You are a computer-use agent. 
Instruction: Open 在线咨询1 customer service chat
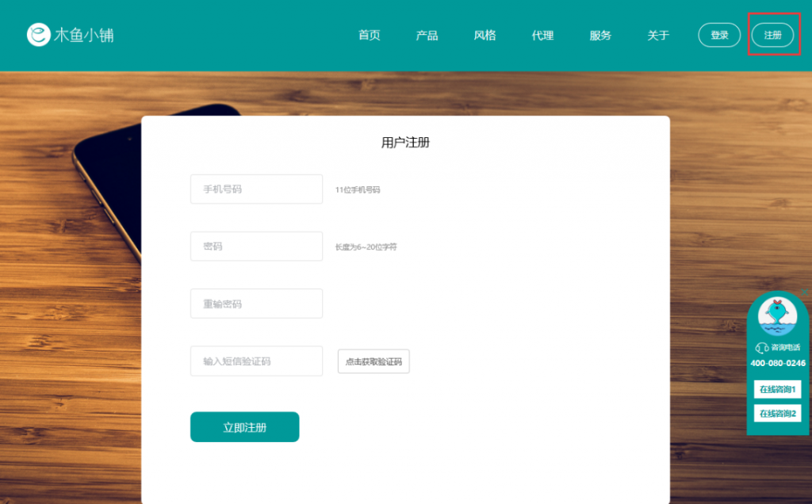[778, 389]
